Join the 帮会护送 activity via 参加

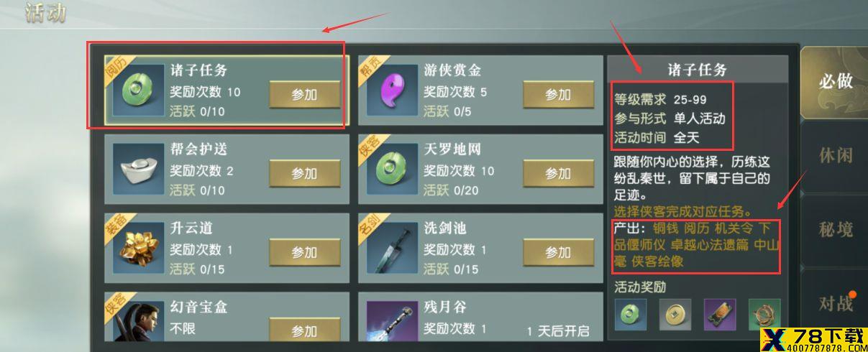pyautogui.click(x=304, y=174)
